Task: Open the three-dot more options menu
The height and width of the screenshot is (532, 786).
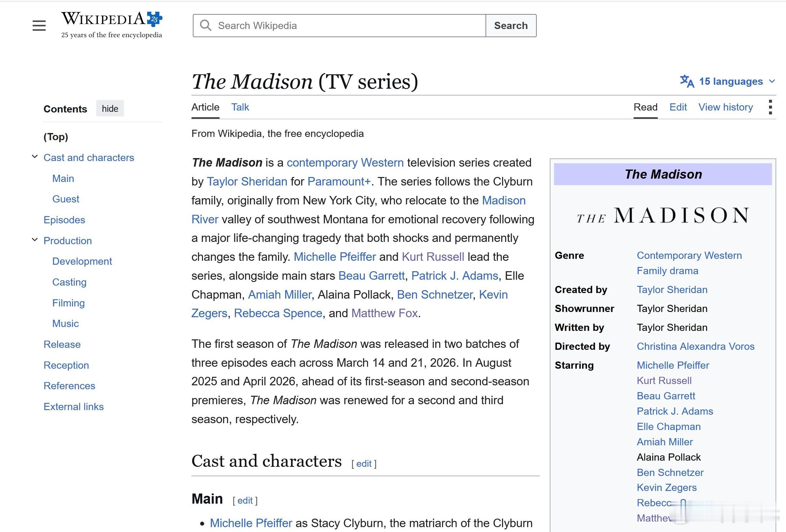Action: [x=770, y=107]
